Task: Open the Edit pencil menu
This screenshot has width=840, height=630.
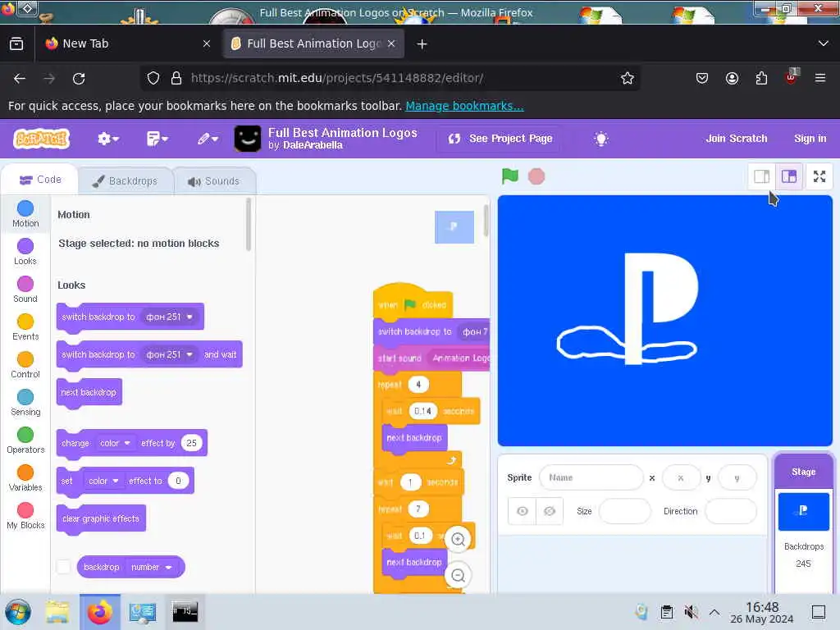Action: [x=208, y=139]
